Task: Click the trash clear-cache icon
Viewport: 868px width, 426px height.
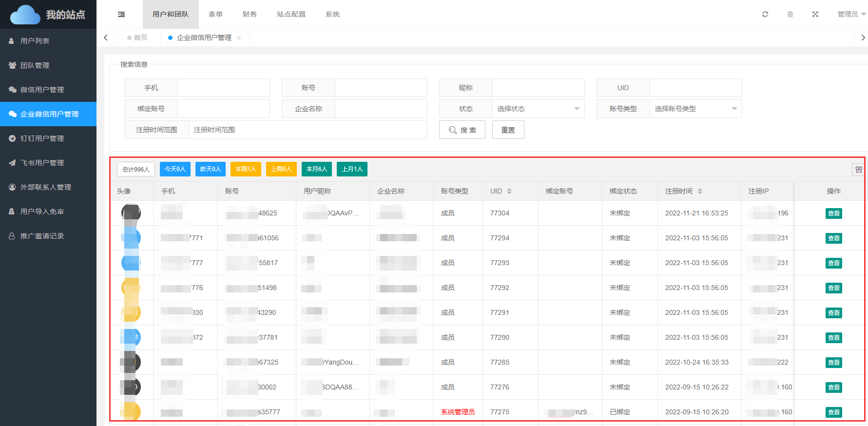Action: point(790,14)
